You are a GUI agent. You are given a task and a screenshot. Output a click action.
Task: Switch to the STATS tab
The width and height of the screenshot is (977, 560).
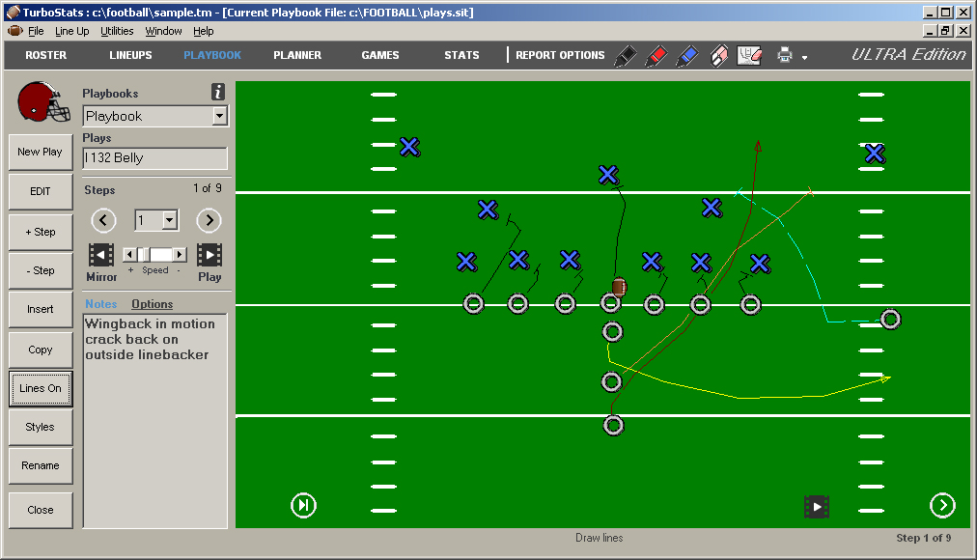[461, 55]
